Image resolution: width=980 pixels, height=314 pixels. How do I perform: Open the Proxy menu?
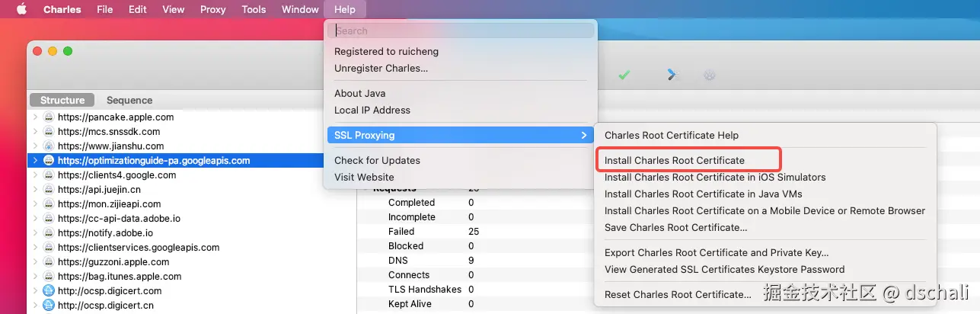tap(213, 9)
